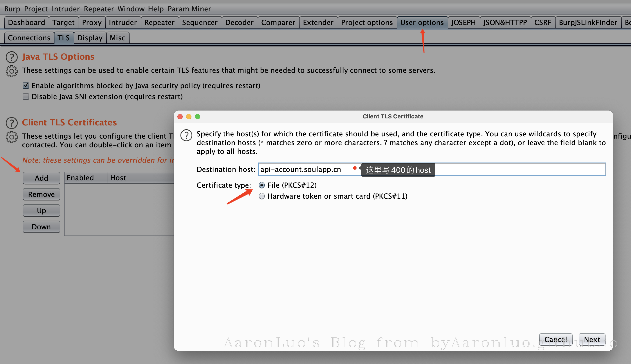Click the Client TLS Certificates help icon
The image size is (631, 364).
[11, 123]
